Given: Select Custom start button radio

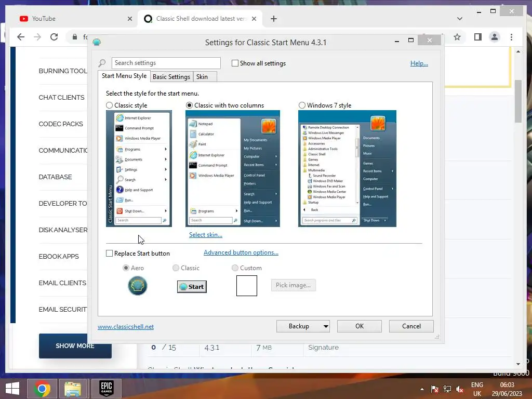Looking at the screenshot, I should (x=235, y=268).
